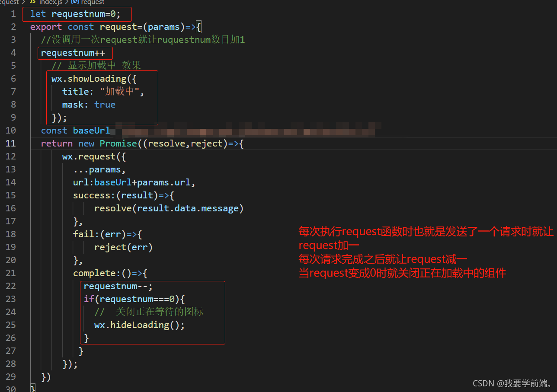Click the 'wx.hideLoading();' call
Image resolution: width=557 pixels, height=392 pixels.
(x=140, y=325)
